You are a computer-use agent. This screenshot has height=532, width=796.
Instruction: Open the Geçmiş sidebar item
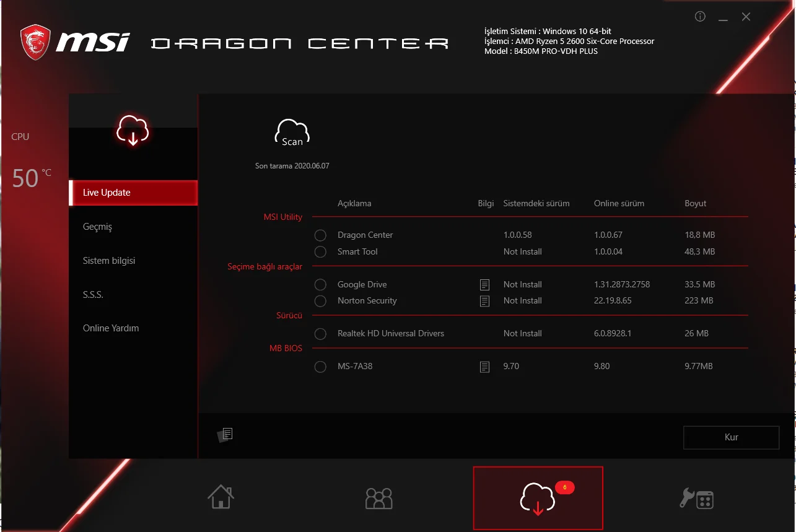tap(97, 227)
